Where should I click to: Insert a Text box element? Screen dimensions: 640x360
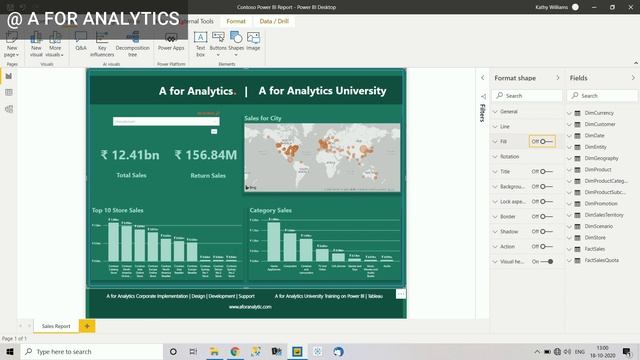pyautogui.click(x=200, y=44)
